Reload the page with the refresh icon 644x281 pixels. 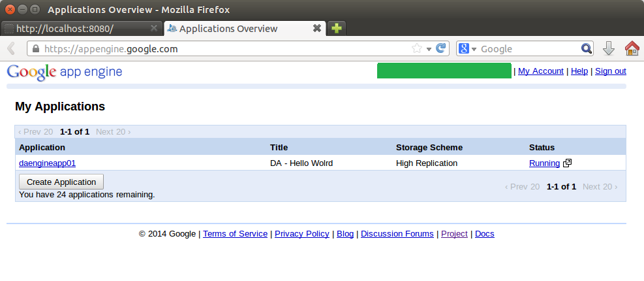click(441, 49)
